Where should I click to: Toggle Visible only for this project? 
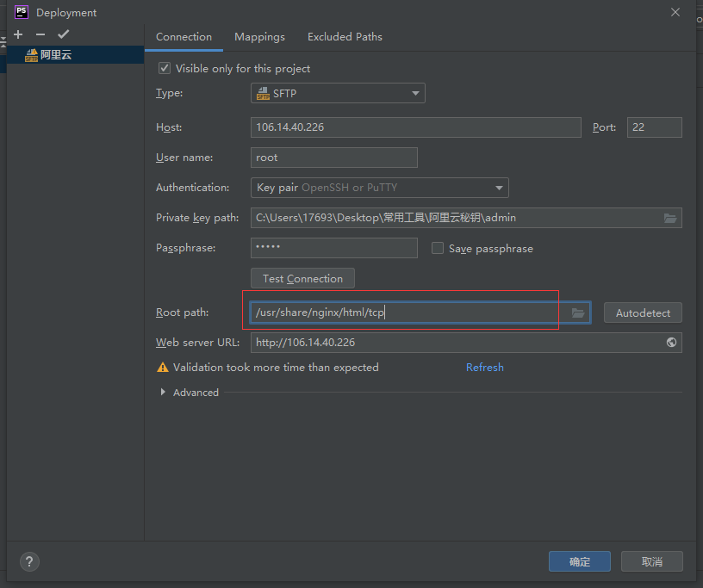click(165, 68)
